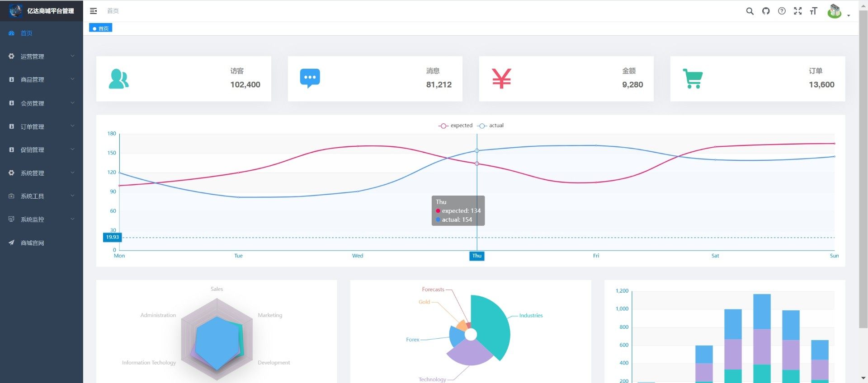
Task: Click the platform logo image
Action: [16, 10]
